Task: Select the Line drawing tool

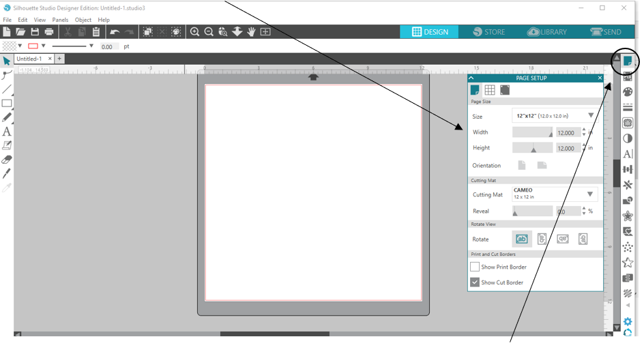Action: tap(7, 89)
